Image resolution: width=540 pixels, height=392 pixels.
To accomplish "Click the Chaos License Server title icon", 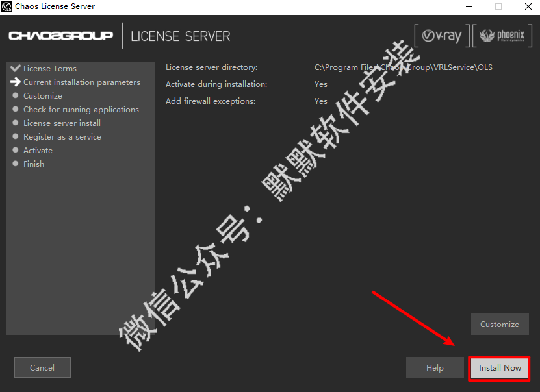I will (8, 6).
